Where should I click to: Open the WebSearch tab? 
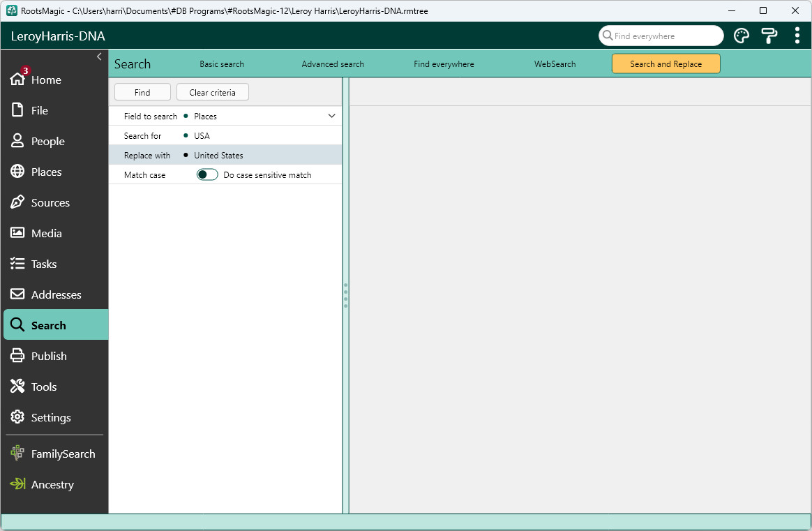pyautogui.click(x=555, y=63)
